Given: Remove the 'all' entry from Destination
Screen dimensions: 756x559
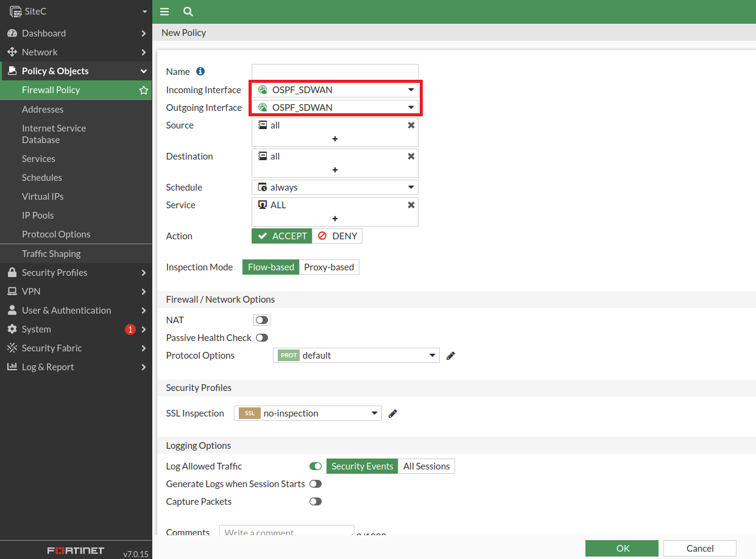Looking at the screenshot, I should (411, 156).
